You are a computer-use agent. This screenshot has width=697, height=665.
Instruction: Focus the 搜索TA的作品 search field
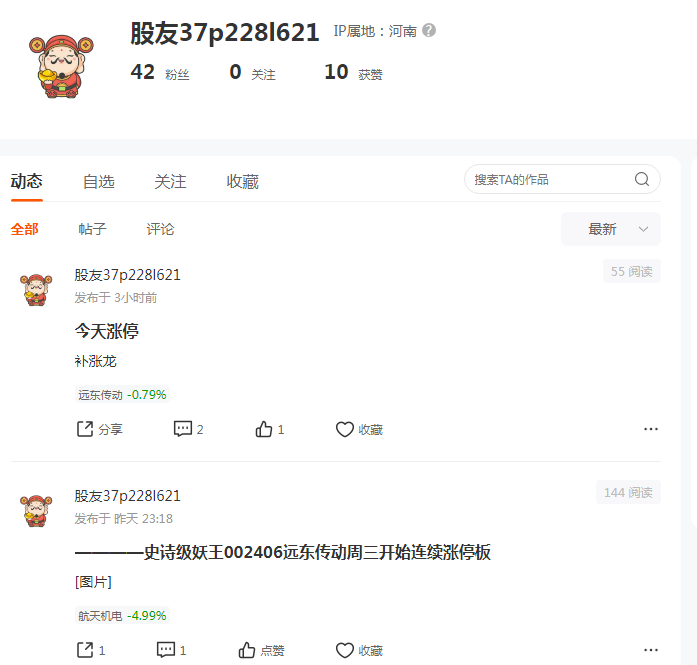tap(562, 179)
